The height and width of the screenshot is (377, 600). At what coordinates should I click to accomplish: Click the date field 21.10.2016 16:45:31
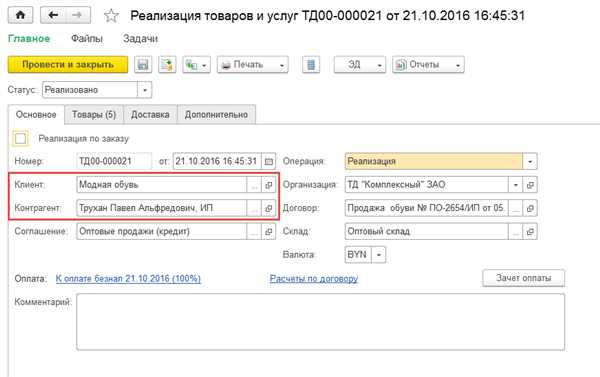[217, 161]
